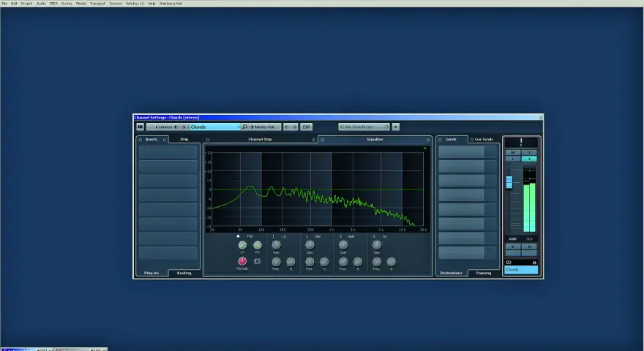The width and height of the screenshot is (644, 351).
Task: Open the Devices menu
Action: point(116,3)
